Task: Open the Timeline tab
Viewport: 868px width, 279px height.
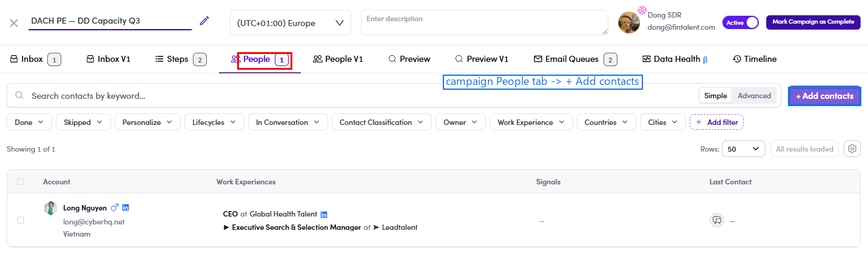Action: (x=755, y=59)
